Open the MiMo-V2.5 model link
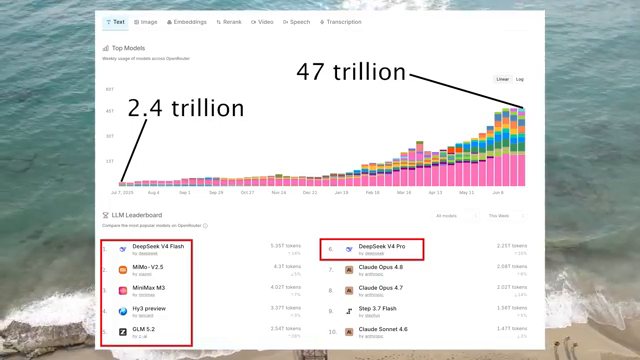Viewport: 640px width, 360px height. [x=148, y=267]
